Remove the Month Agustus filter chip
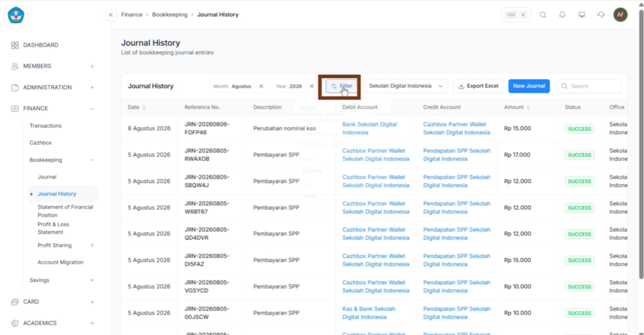Image resolution: width=644 pixels, height=335 pixels. coord(261,86)
